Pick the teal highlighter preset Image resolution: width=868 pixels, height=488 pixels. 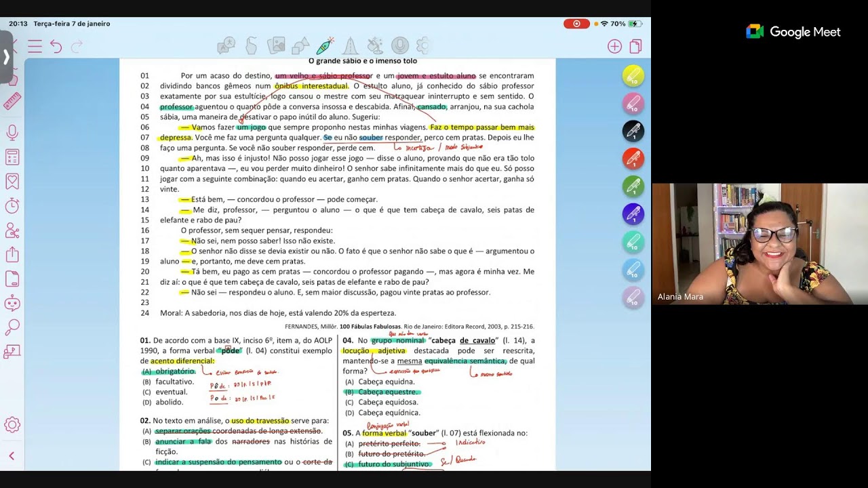[x=633, y=242]
